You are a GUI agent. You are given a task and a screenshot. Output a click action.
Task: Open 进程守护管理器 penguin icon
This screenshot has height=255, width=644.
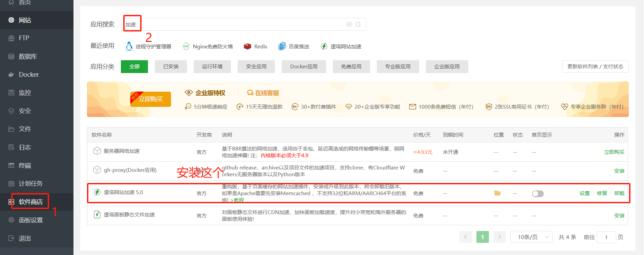pos(129,46)
